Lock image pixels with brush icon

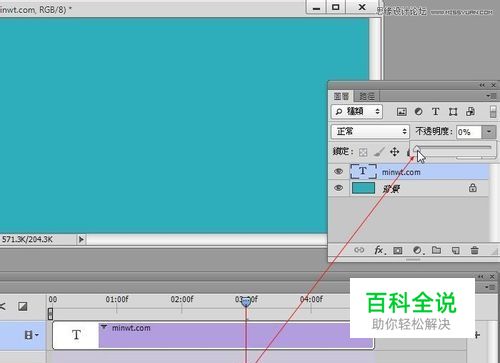379,152
